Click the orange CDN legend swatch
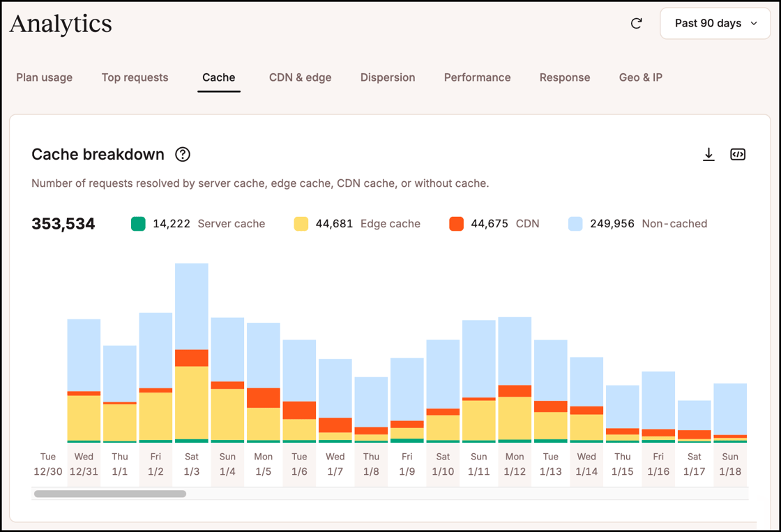 [x=456, y=224]
